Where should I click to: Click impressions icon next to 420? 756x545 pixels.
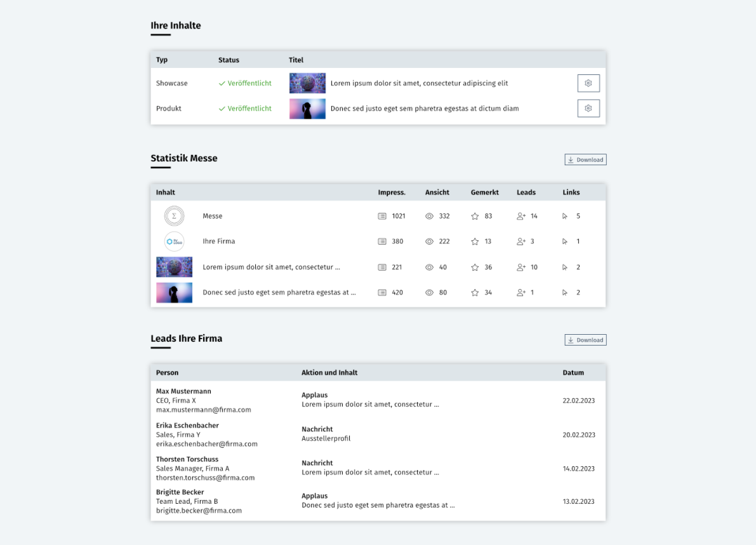[382, 292]
